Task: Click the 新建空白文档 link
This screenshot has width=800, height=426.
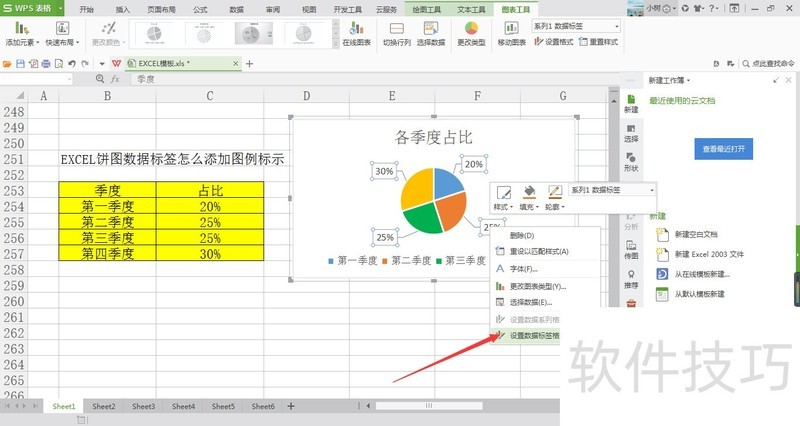Action: [x=696, y=234]
